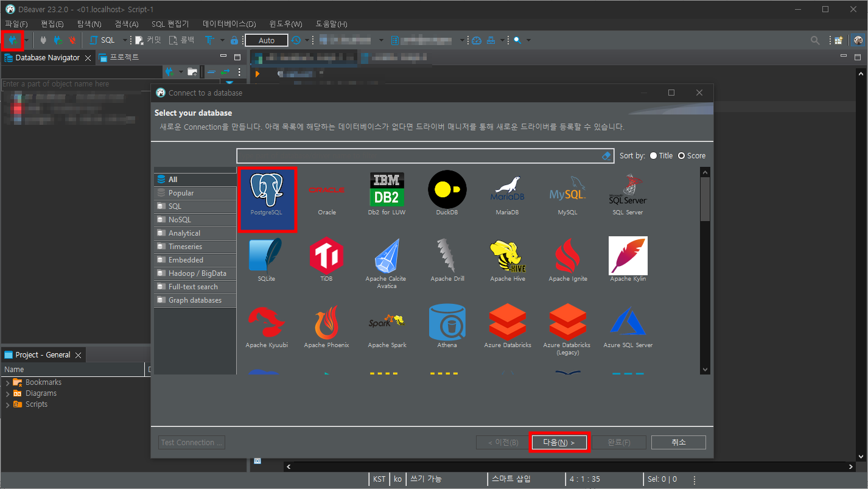Select the Popular category tab

pyautogui.click(x=195, y=193)
